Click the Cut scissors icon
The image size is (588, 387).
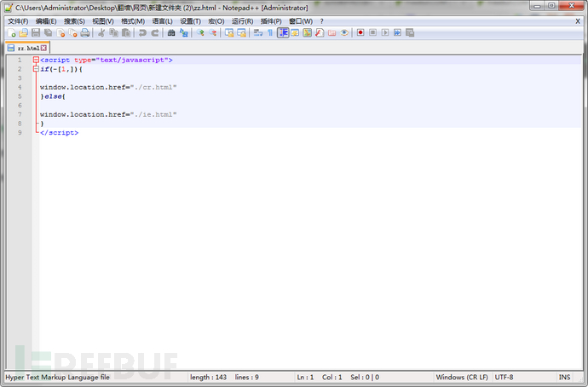(x=101, y=33)
